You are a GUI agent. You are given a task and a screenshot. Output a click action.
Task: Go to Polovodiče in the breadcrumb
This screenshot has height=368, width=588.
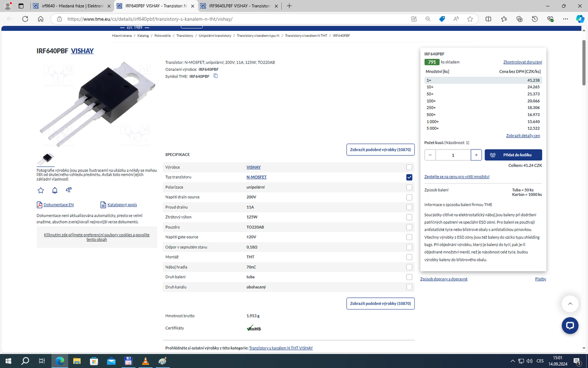(163, 35)
